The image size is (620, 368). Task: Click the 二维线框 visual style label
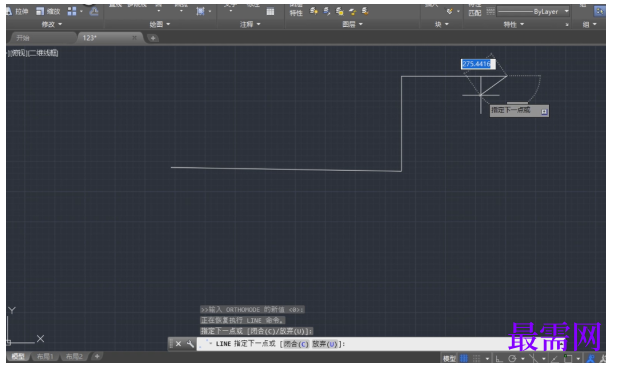pos(43,53)
